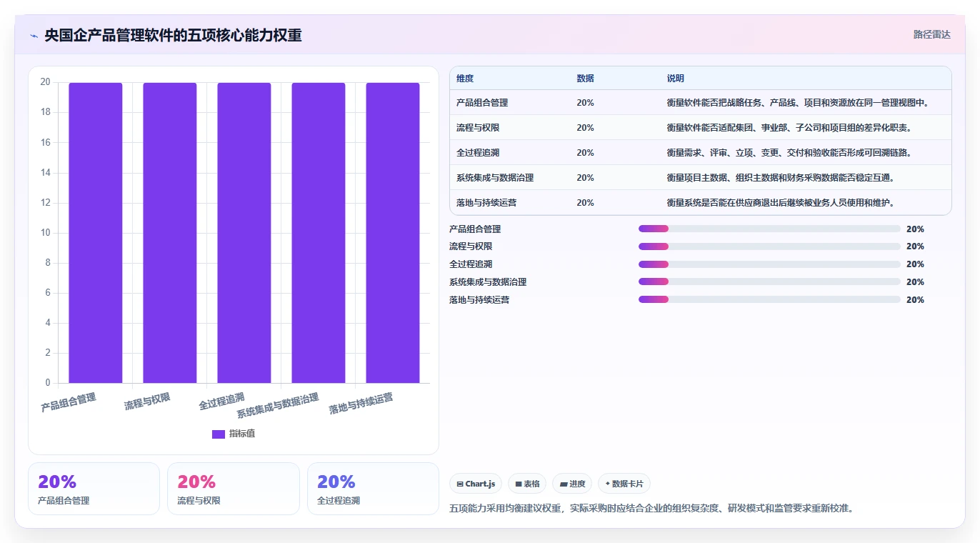Click the chart title 央国企产品管理软件的五项核心能力权重
The height and width of the screenshot is (543, 980).
pos(173,35)
